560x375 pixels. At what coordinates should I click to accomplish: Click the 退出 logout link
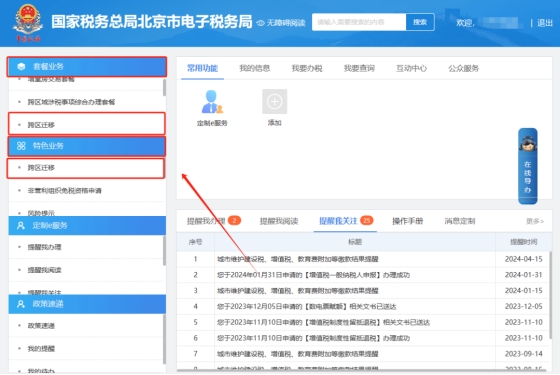tap(545, 23)
